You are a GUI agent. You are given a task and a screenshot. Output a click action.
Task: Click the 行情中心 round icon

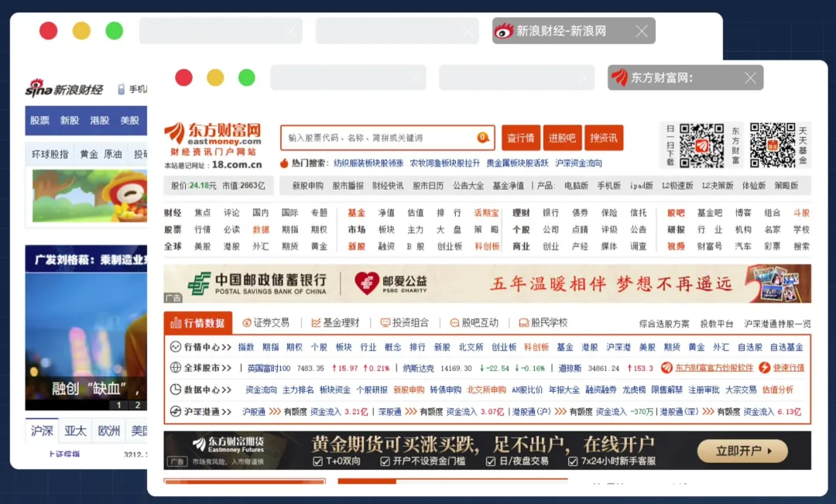(x=176, y=347)
